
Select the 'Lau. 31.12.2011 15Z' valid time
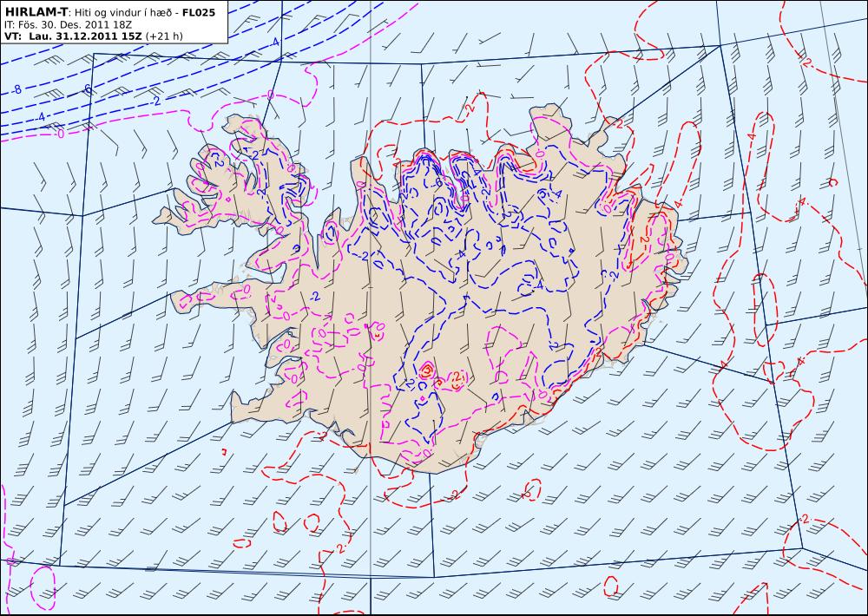point(85,36)
